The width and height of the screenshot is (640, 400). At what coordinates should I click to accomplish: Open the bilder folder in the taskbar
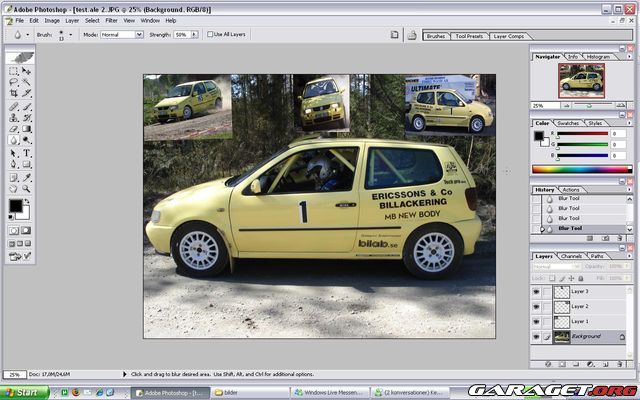click(250, 393)
